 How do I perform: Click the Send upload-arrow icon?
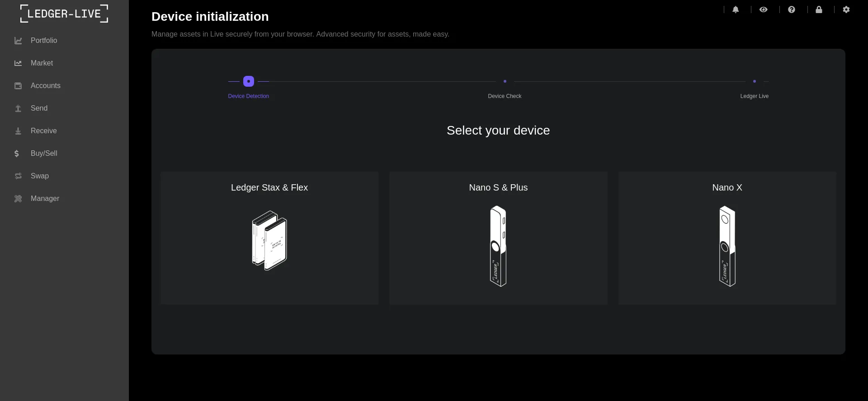pyautogui.click(x=18, y=108)
